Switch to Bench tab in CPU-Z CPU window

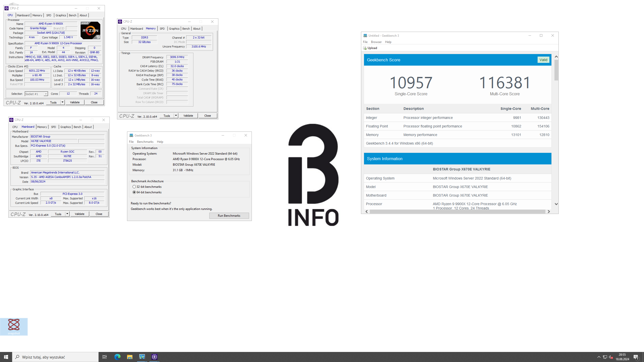[x=72, y=15]
